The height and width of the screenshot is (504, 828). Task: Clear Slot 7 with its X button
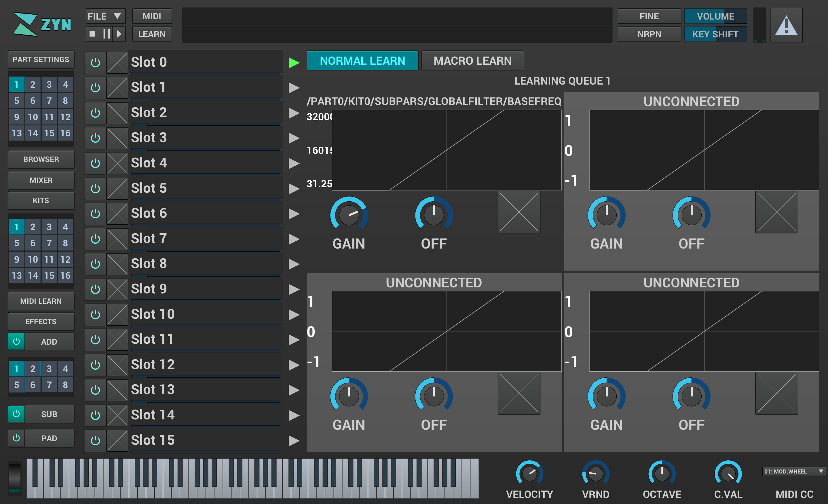click(x=117, y=239)
